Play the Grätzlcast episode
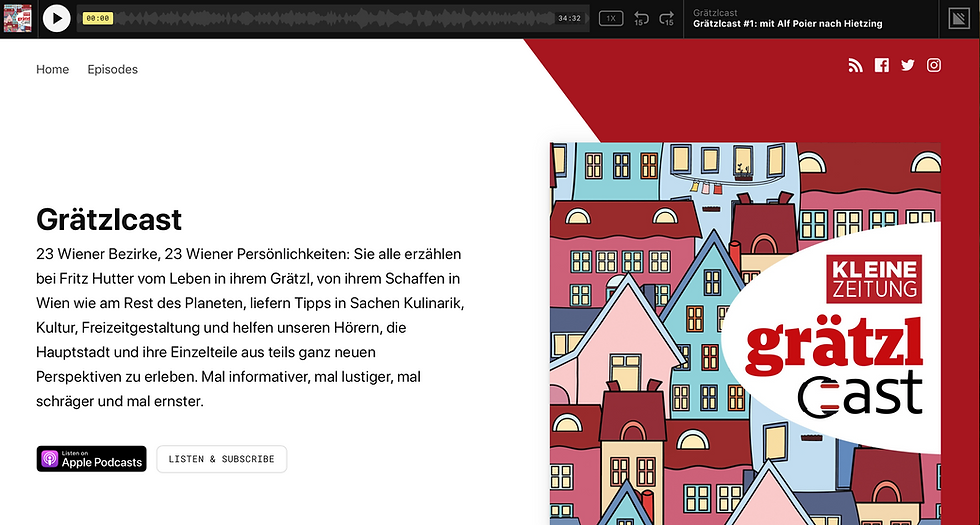This screenshot has height=525, width=980. (56, 19)
